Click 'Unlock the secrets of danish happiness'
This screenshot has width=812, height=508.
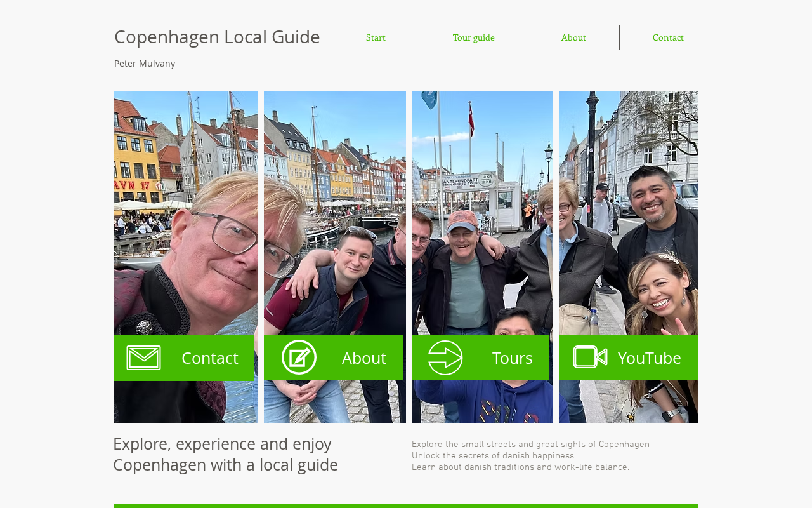click(x=493, y=456)
